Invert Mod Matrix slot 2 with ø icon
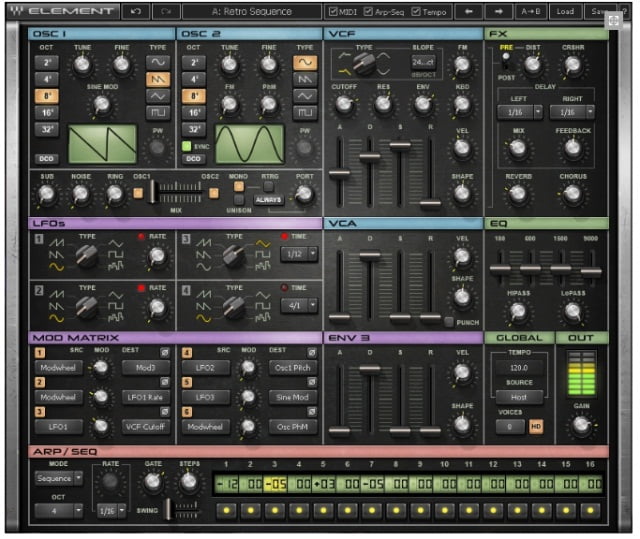 (x=164, y=382)
